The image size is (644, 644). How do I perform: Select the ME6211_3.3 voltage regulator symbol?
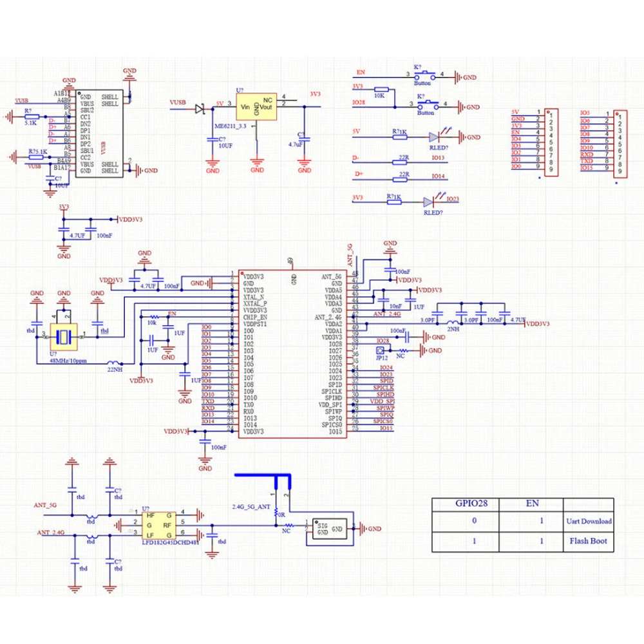pos(256,106)
